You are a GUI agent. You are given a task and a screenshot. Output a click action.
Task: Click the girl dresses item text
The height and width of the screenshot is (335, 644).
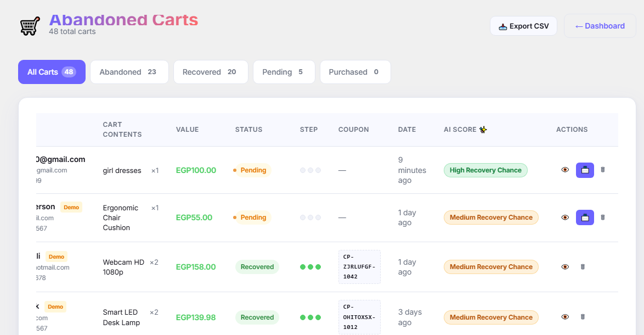coord(122,171)
